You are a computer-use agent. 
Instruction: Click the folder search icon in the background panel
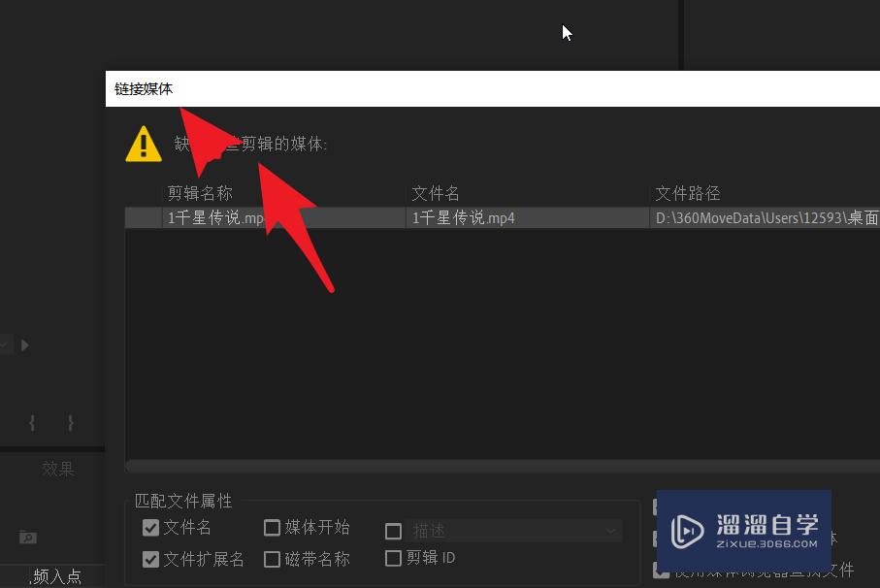point(27,537)
